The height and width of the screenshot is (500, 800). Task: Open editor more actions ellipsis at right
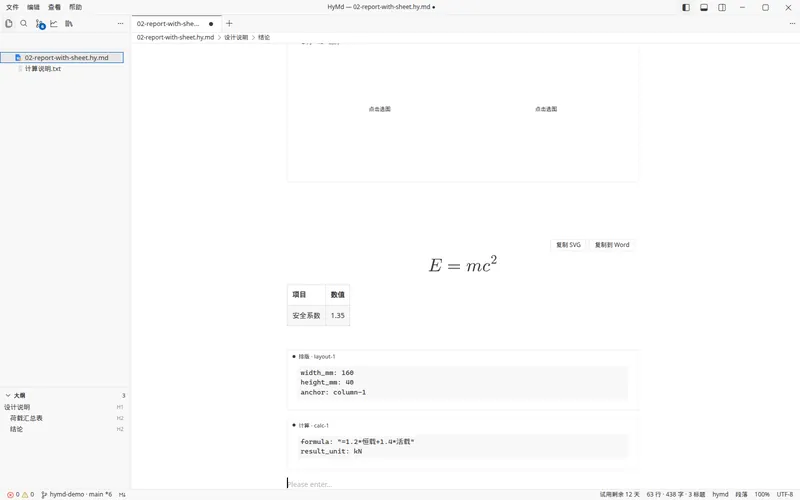(x=792, y=23)
